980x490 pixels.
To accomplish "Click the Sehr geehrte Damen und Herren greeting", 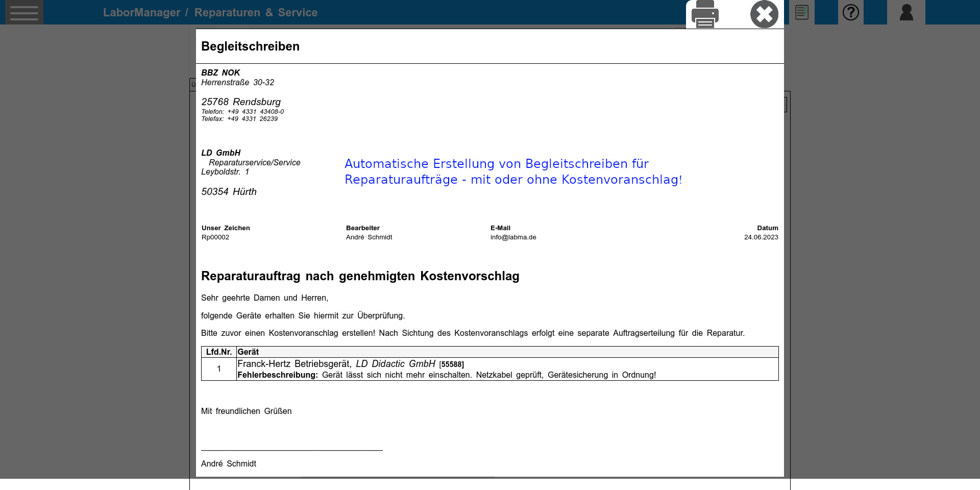I will pos(264,298).
